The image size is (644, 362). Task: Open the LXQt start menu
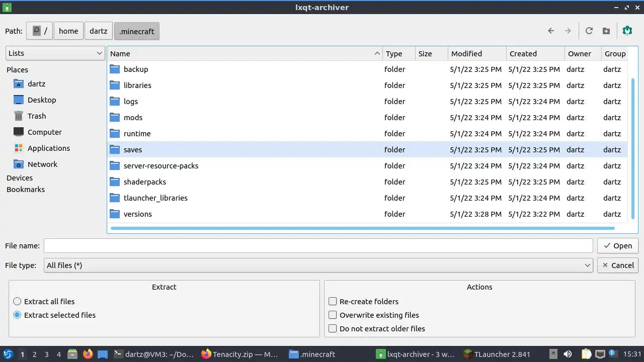click(x=8, y=354)
